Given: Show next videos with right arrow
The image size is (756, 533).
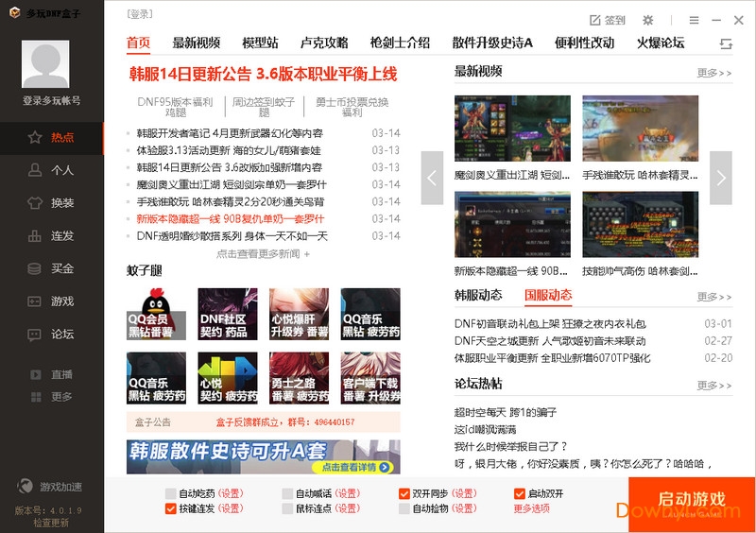Looking at the screenshot, I should (721, 178).
